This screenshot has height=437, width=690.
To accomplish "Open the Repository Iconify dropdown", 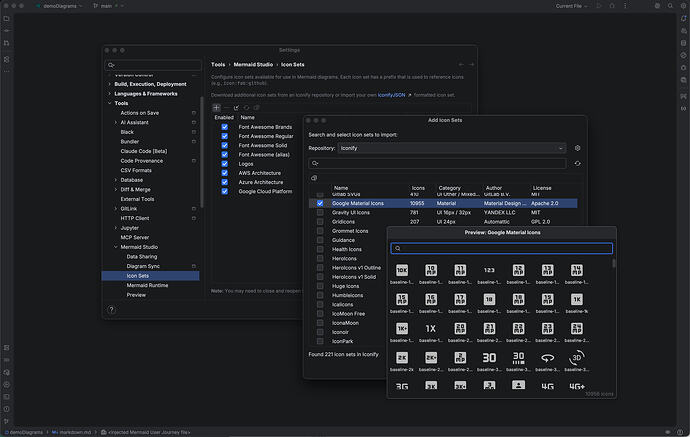I will click(451, 148).
